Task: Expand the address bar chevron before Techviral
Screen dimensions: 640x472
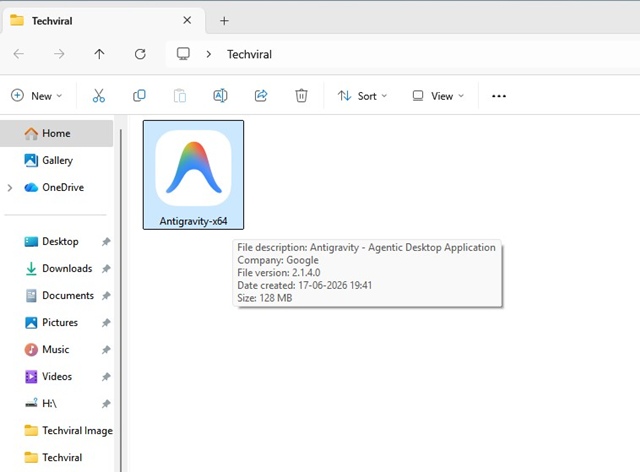Action: pyautogui.click(x=209, y=54)
